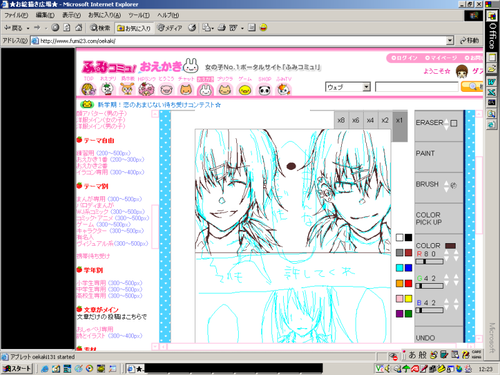500x375 pixels.
Task: Click the smiley face Messenger icon
Action: pos(263,28)
